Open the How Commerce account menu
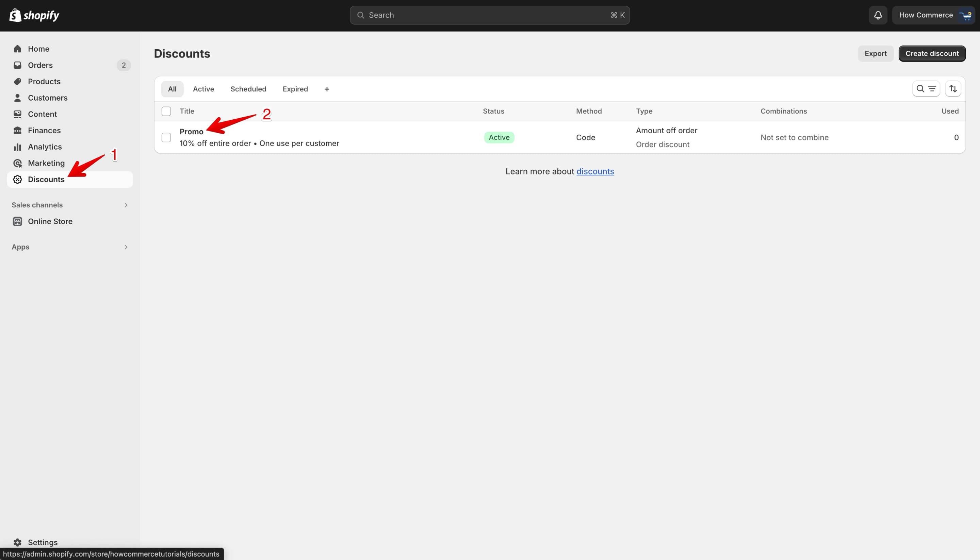This screenshot has width=980, height=560. pyautogui.click(x=933, y=15)
